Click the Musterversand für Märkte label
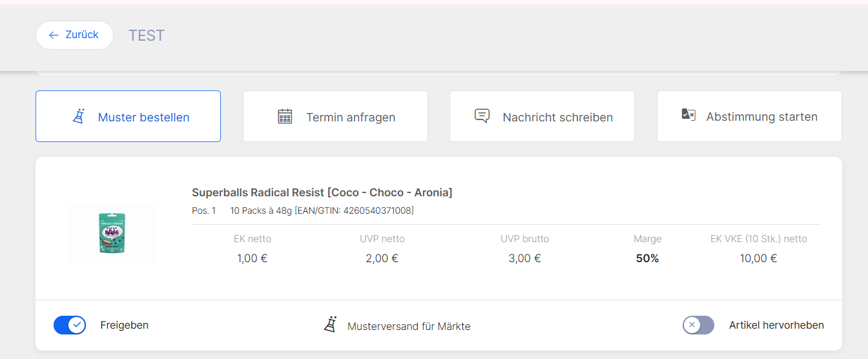This screenshot has width=868, height=359. (x=409, y=326)
